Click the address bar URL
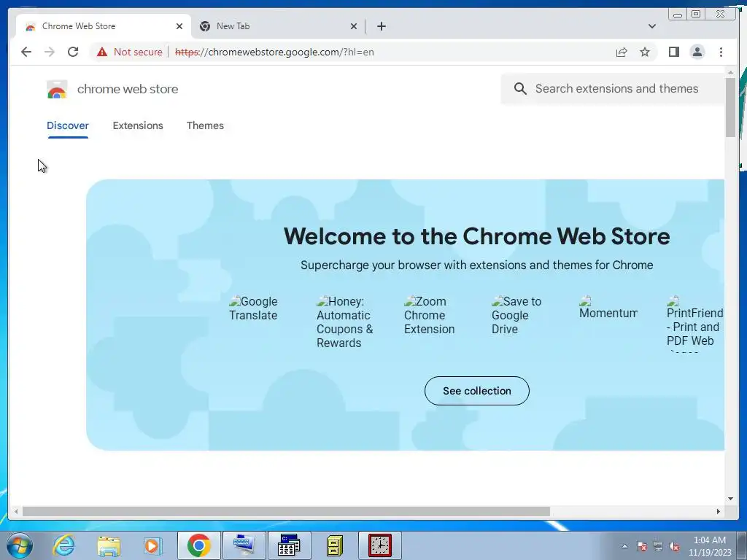 [274, 52]
